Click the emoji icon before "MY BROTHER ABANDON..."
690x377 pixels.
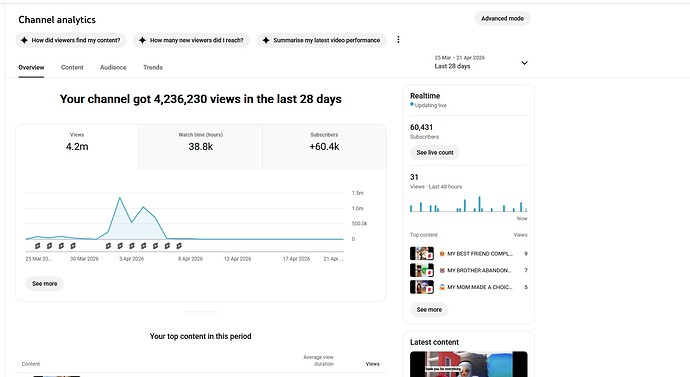tap(442, 270)
